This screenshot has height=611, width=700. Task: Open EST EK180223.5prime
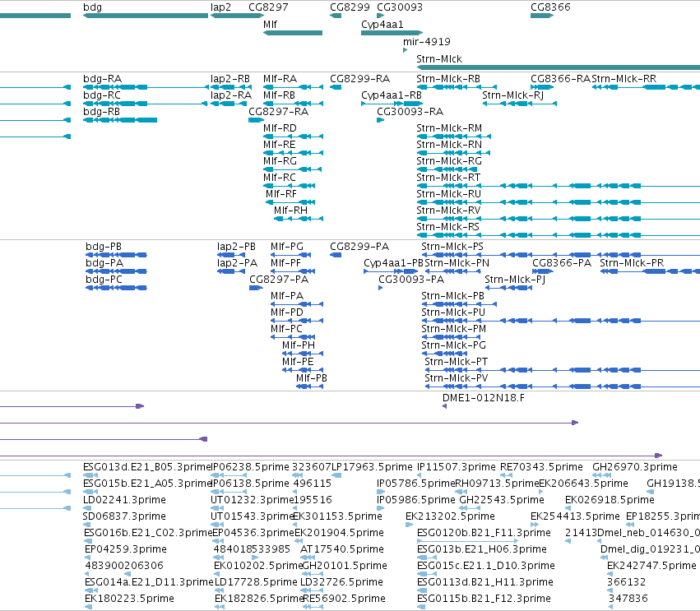coord(129,599)
